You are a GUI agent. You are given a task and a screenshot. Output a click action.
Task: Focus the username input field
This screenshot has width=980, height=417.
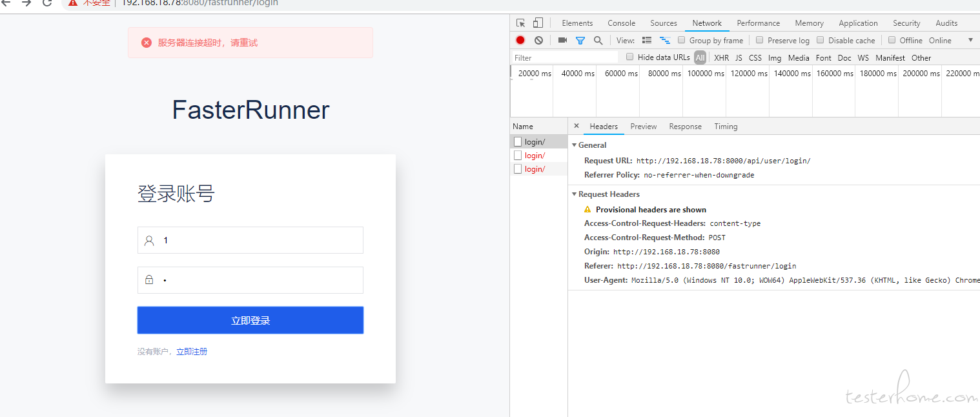[x=250, y=240]
